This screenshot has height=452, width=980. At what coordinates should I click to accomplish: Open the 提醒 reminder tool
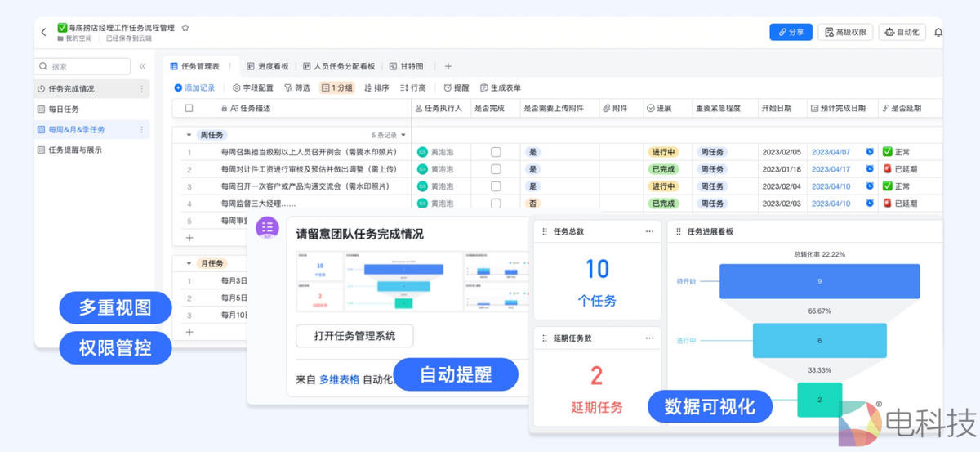point(457,87)
